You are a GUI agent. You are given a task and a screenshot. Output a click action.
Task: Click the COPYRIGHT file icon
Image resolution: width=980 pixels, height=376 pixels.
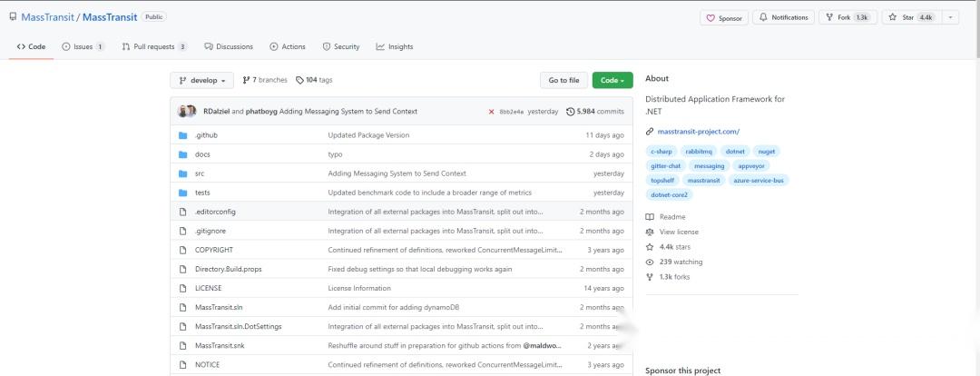[x=183, y=250]
